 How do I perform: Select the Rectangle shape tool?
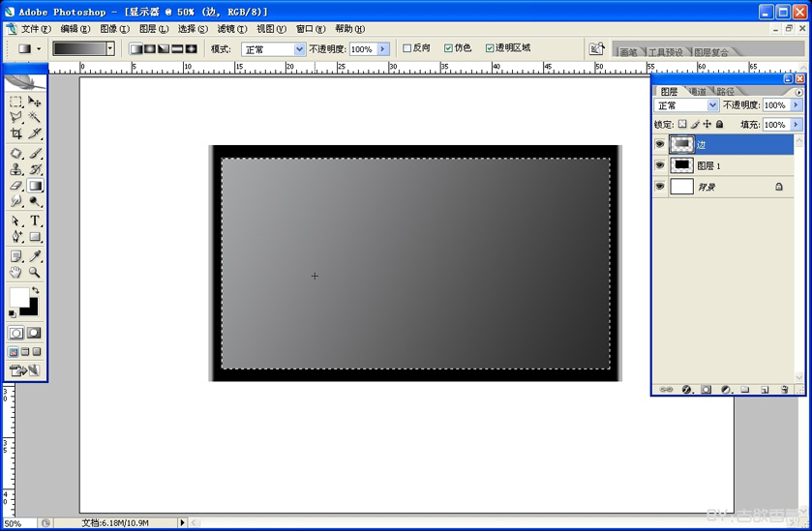(34, 237)
